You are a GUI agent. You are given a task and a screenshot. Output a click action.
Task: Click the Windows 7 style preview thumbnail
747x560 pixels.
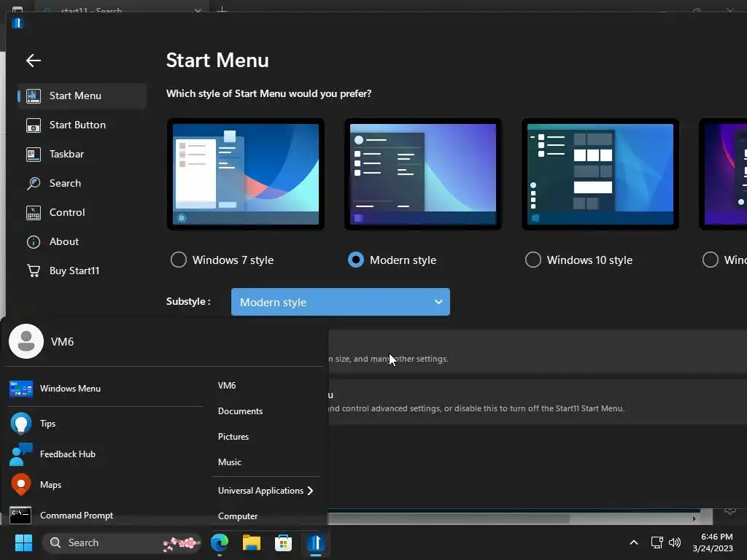pos(246,174)
